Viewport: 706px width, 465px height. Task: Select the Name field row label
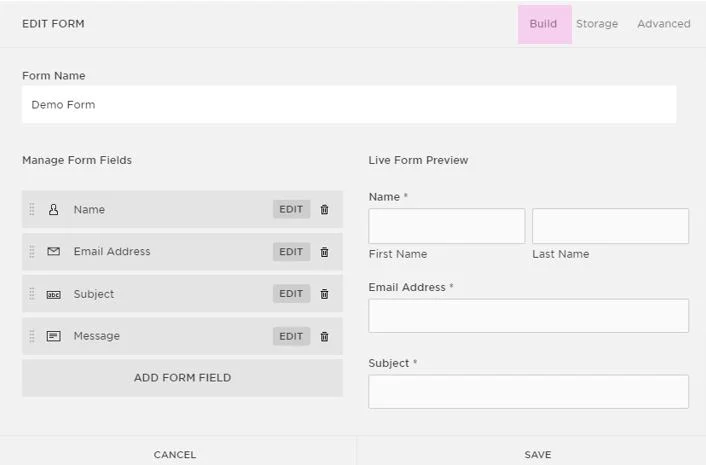pyautogui.click(x=89, y=209)
